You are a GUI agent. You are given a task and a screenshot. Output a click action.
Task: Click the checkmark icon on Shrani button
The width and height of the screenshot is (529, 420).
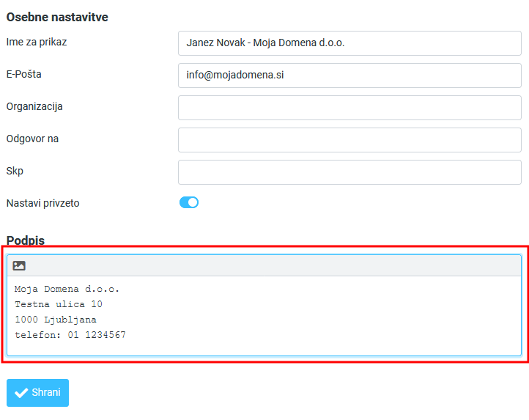[21, 393]
